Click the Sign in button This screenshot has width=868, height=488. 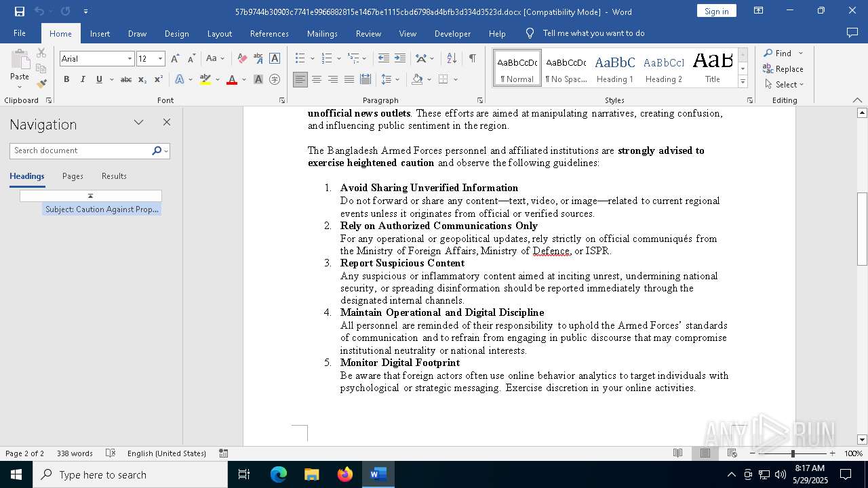tap(717, 11)
